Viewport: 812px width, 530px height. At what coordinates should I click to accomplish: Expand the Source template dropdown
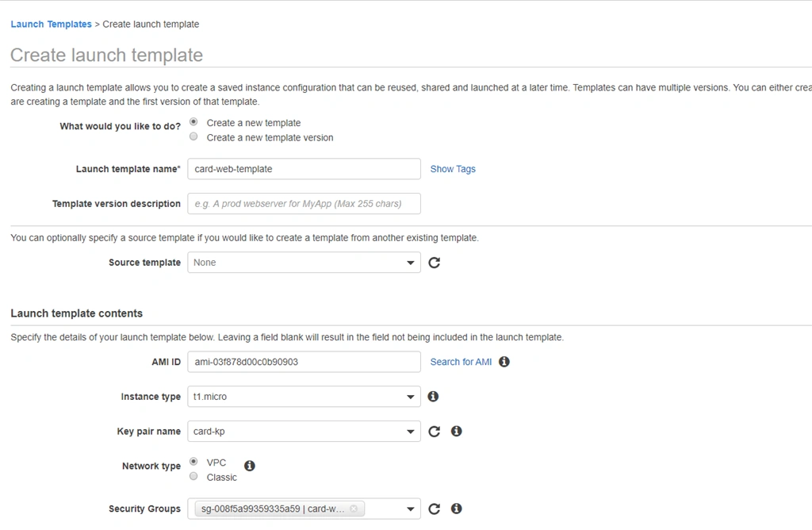(304, 263)
